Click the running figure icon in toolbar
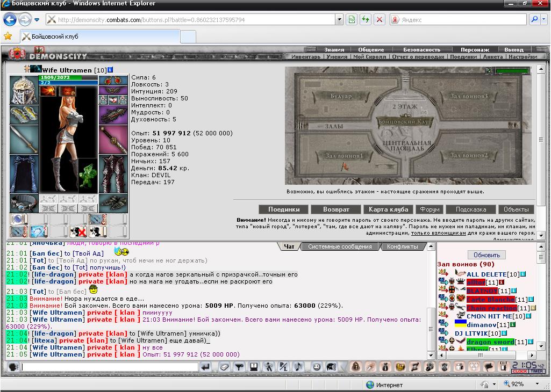The height and width of the screenshot is (392, 551). click(x=268, y=367)
